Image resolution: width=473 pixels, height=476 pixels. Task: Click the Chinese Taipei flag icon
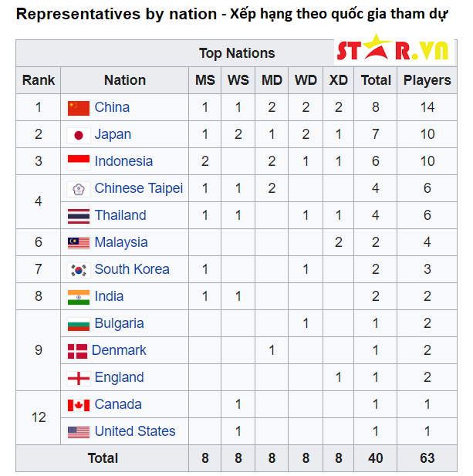pos(78,189)
